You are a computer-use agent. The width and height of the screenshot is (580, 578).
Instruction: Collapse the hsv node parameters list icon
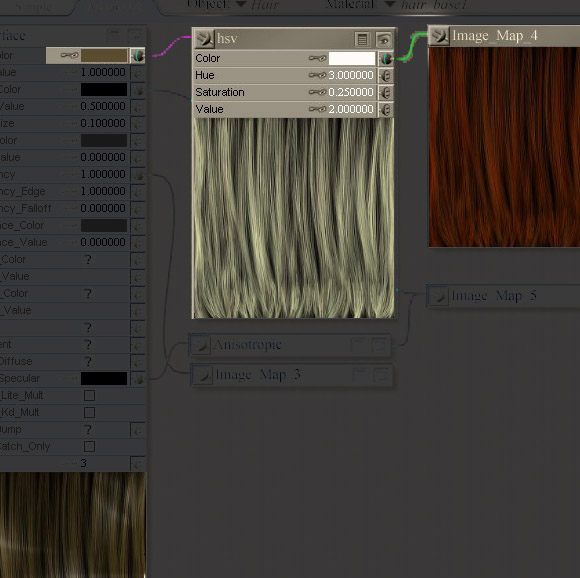coord(362,39)
